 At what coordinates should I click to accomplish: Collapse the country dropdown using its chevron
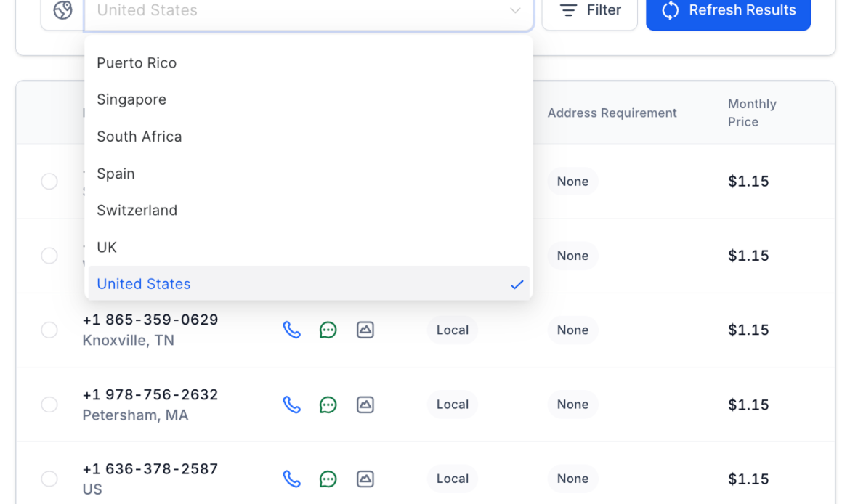pos(515,10)
